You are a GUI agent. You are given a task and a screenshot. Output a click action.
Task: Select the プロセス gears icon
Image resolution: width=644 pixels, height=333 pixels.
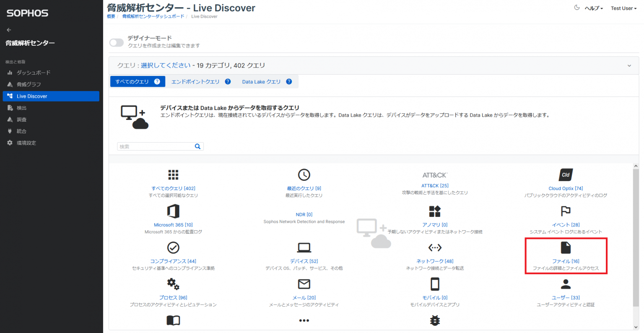(173, 284)
